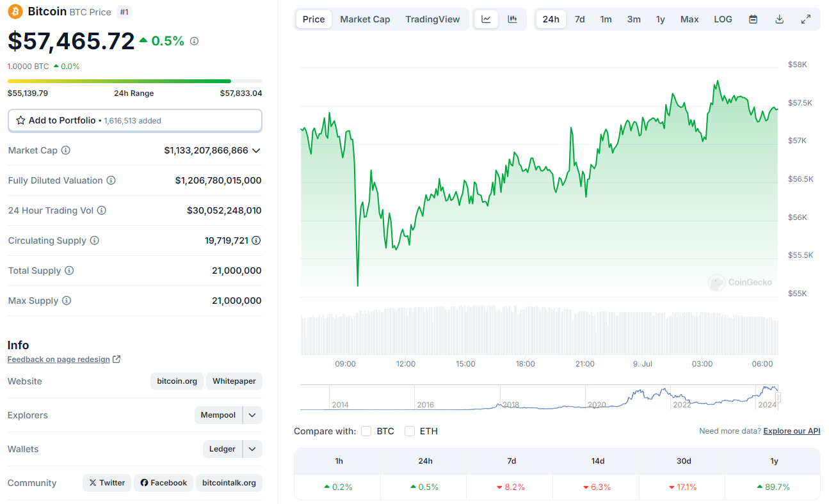Switch to the Market Cap chart tab

365,19
